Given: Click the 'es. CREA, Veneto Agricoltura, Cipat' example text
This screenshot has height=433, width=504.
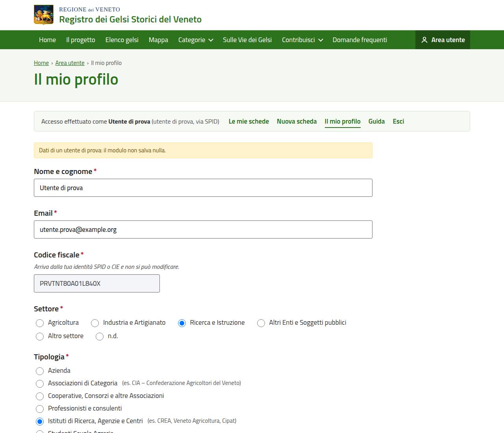Looking at the screenshot, I should click(192, 421).
